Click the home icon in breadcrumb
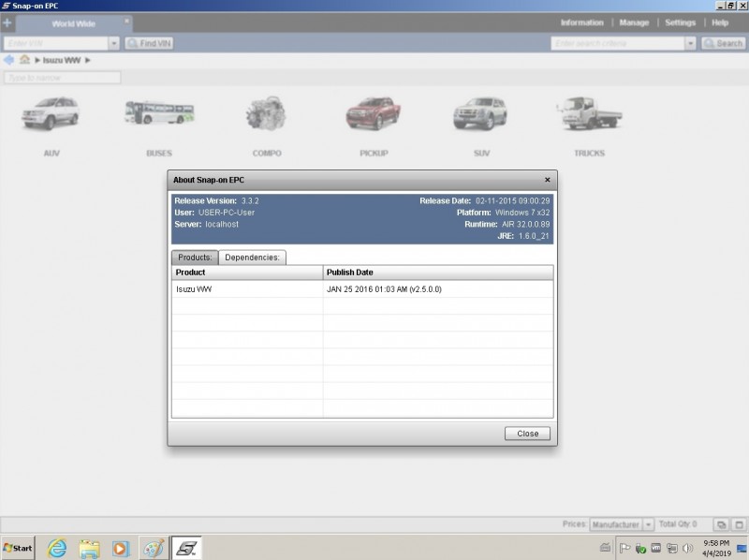The image size is (749, 560). (25, 60)
